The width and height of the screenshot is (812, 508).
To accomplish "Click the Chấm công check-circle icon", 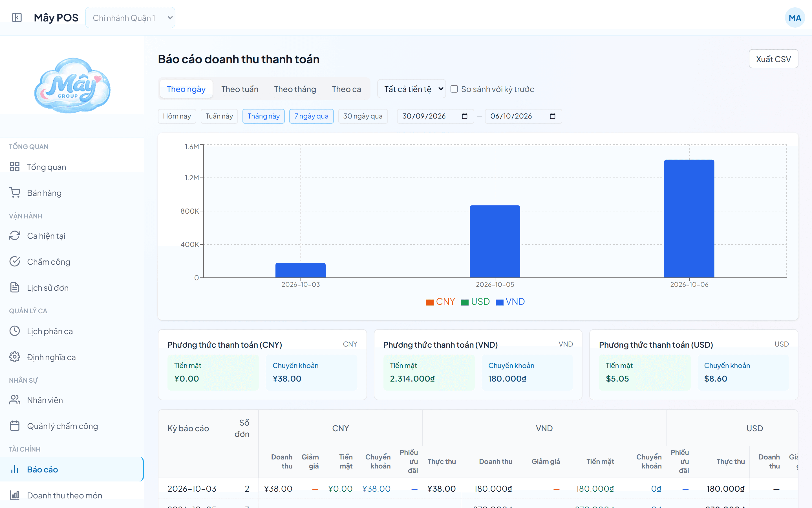I will 14,261.
